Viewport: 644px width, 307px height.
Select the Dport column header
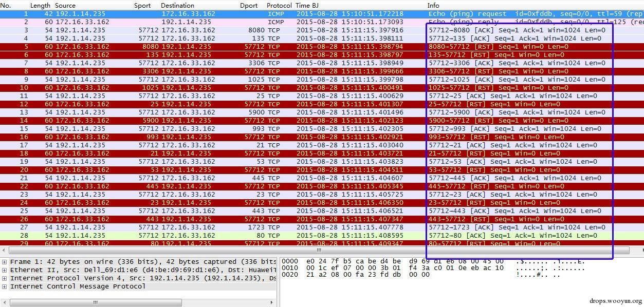(249, 5)
